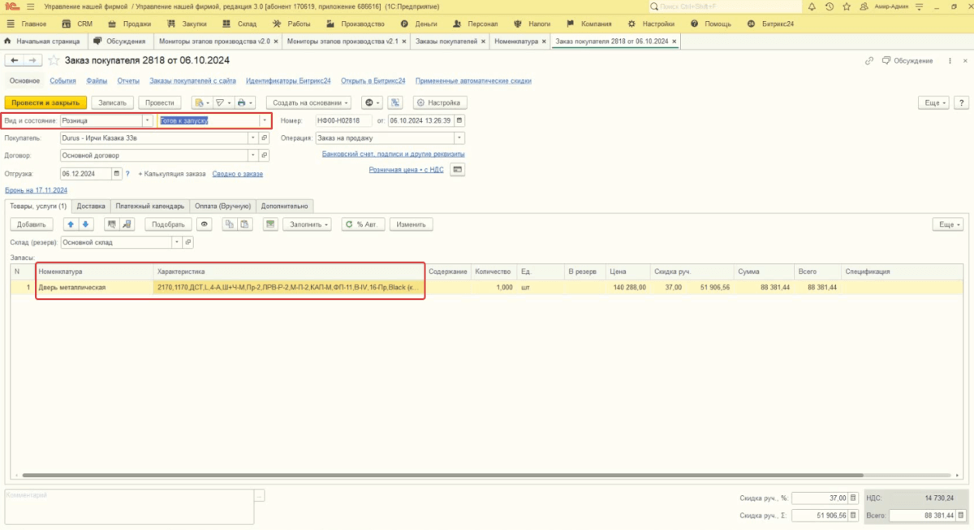Open favorites star in the title bar
The height and width of the screenshot is (531, 974).
click(x=846, y=7)
